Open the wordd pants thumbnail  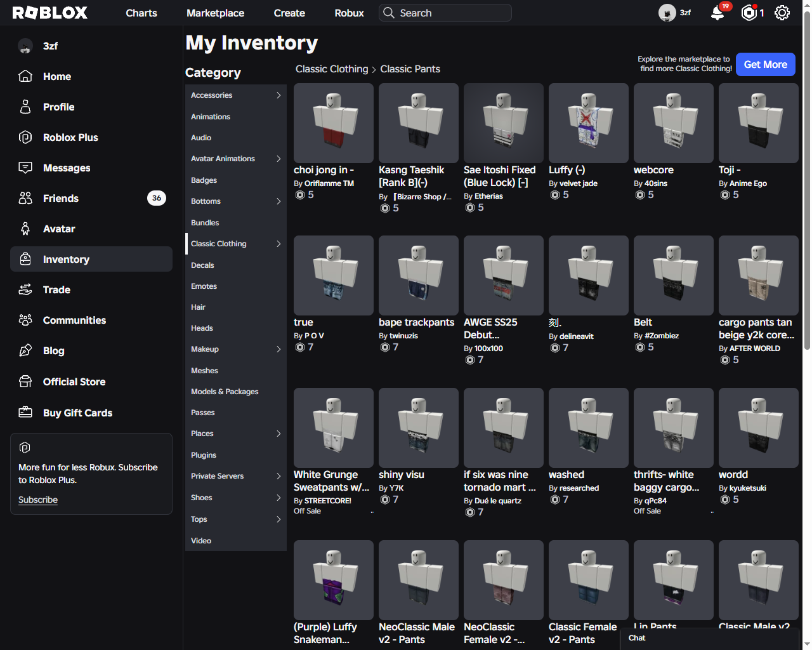coord(759,428)
